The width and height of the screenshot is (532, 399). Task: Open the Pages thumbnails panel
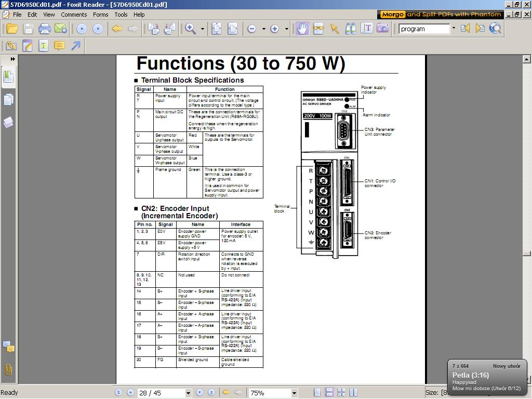8,99
